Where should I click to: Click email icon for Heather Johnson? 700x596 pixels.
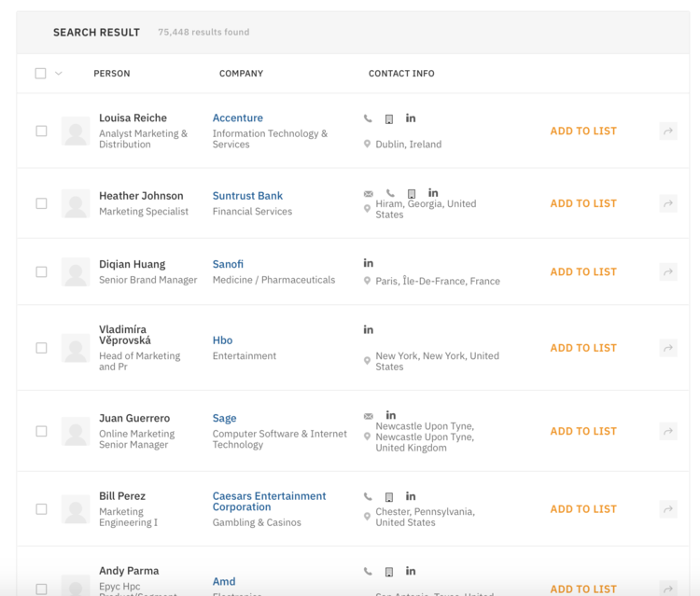click(x=369, y=194)
